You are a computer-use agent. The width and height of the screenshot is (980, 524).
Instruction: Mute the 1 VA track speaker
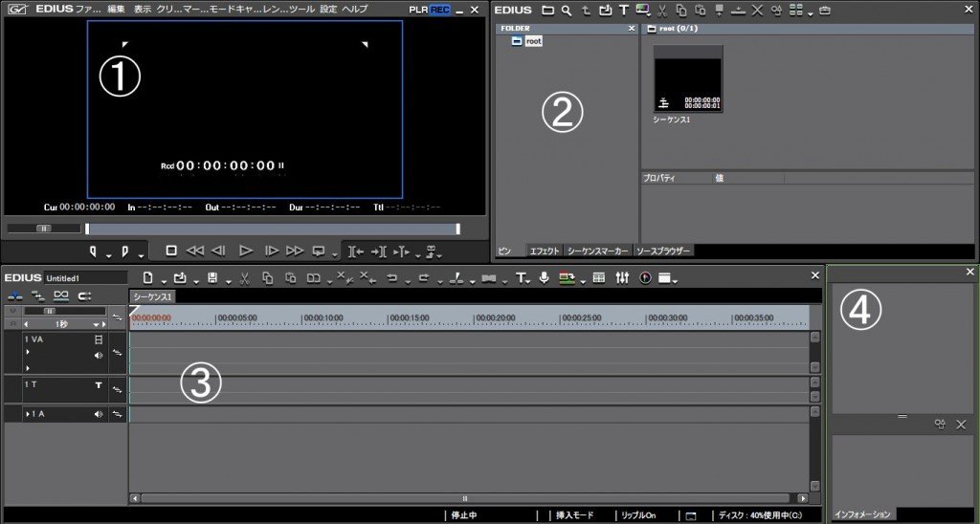(99, 355)
